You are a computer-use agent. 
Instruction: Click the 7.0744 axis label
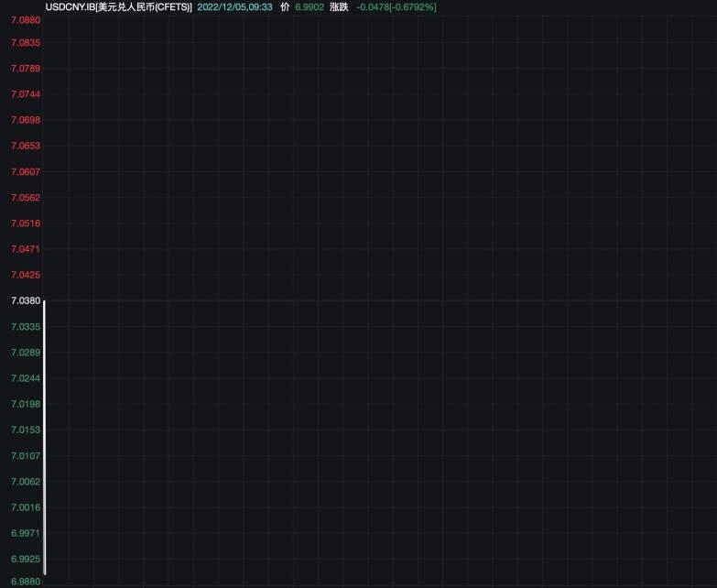[x=26, y=94]
